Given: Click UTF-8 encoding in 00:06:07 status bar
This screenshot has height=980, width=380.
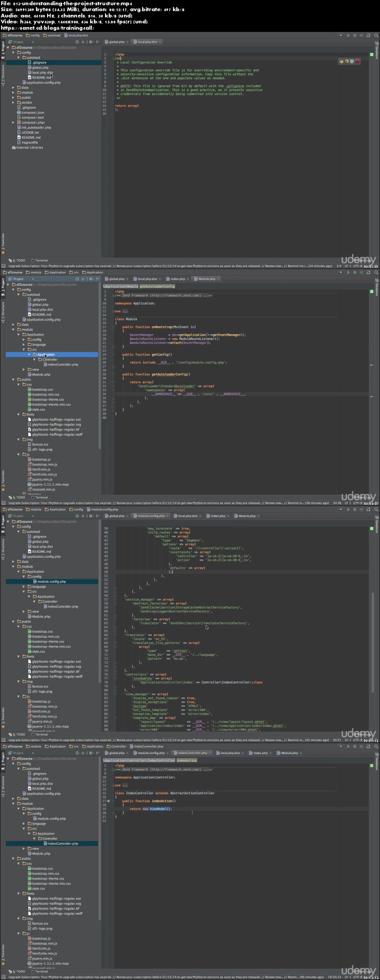Looking at the screenshot, I should click(x=357, y=503).
